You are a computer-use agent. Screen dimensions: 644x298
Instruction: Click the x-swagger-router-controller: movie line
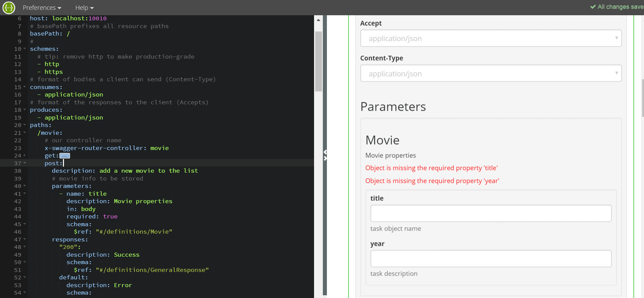tap(107, 148)
